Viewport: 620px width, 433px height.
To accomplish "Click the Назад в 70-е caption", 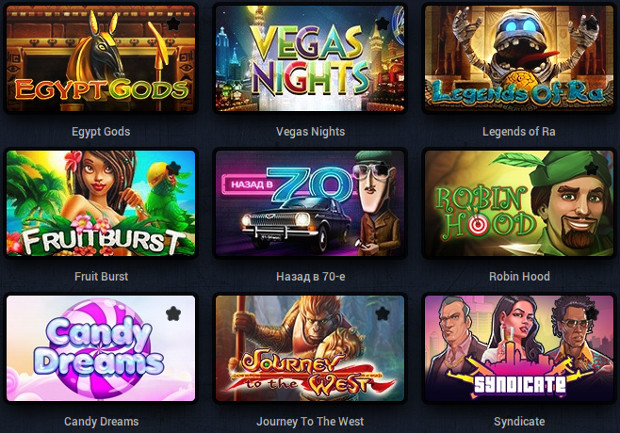I will click(x=310, y=276).
